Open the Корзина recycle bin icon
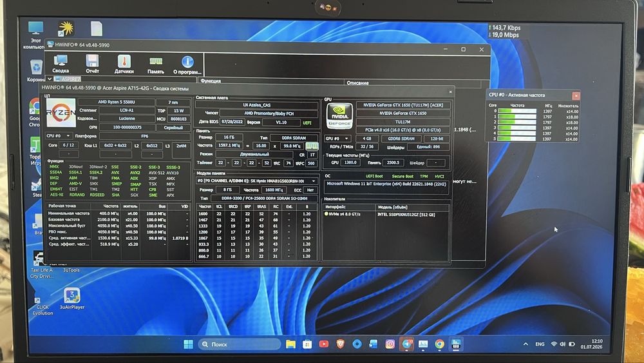644x363 pixels. (x=36, y=70)
